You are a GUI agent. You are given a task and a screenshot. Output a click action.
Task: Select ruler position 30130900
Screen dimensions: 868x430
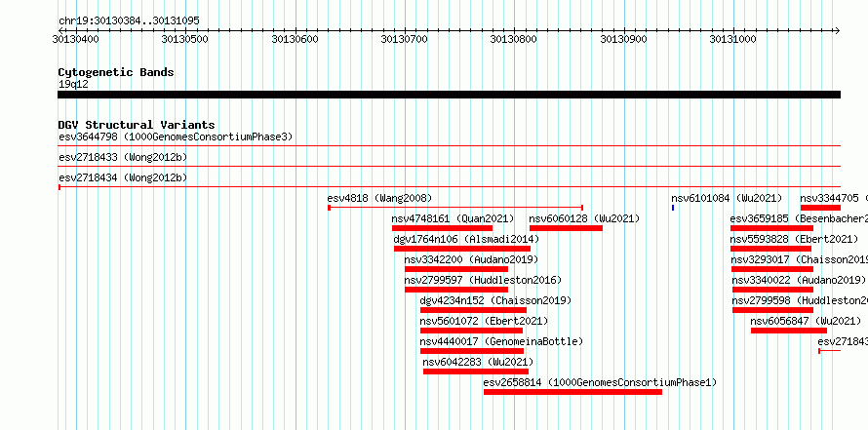click(x=623, y=39)
